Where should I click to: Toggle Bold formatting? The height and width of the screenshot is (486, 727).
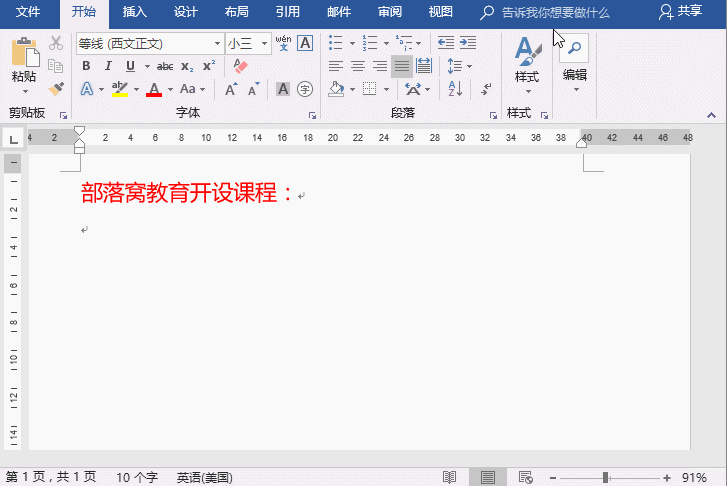86,66
